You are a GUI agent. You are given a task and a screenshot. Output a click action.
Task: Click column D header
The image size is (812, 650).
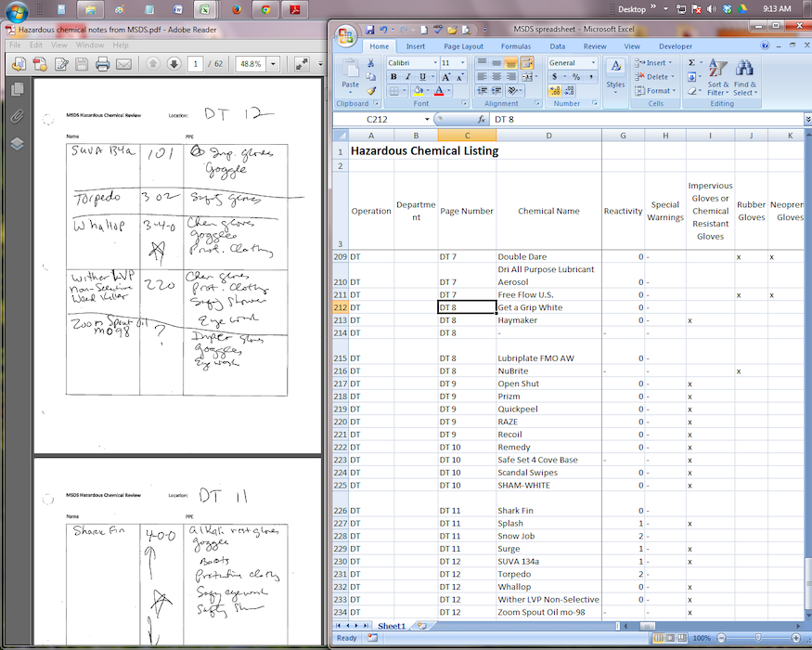coord(548,136)
